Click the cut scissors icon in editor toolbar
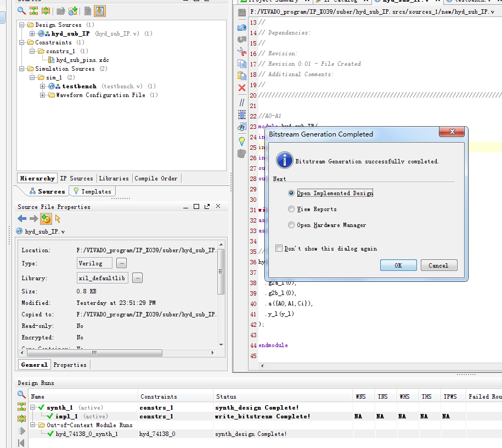Viewport: 502px width, 448px height. (x=242, y=52)
